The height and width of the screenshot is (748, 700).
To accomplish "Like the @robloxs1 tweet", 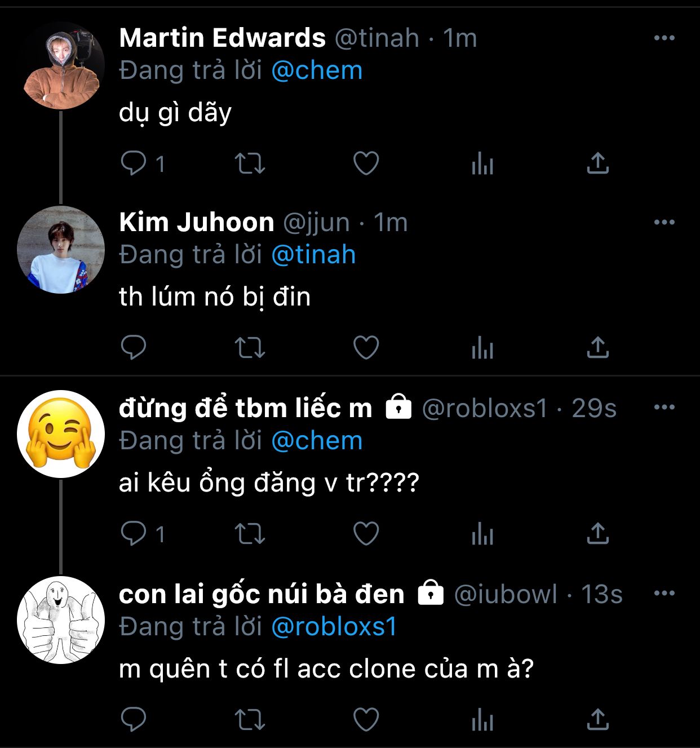I will (x=366, y=533).
